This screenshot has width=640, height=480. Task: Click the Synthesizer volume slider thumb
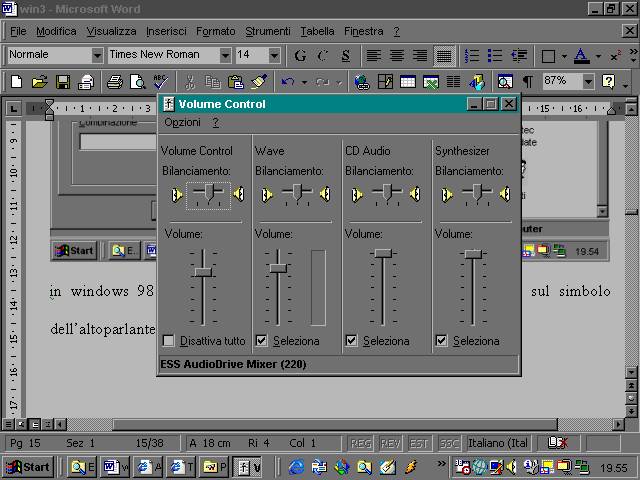pyautogui.click(x=473, y=253)
